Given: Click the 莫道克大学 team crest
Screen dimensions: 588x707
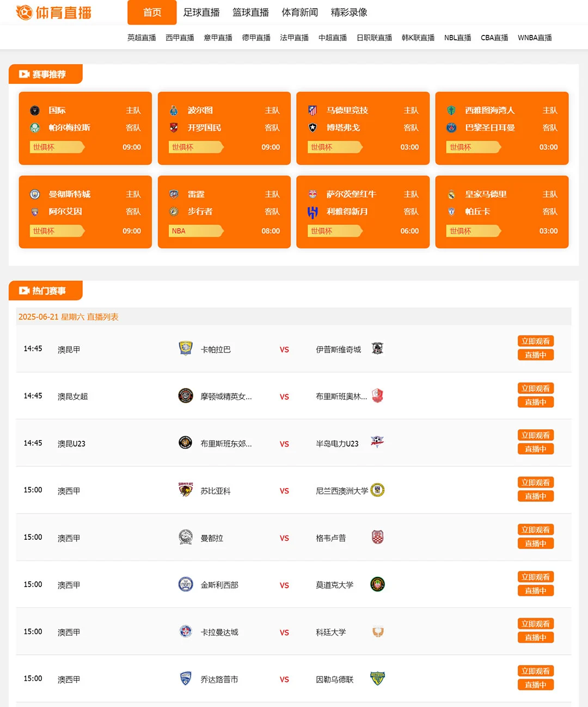Looking at the screenshot, I should pos(377,584).
